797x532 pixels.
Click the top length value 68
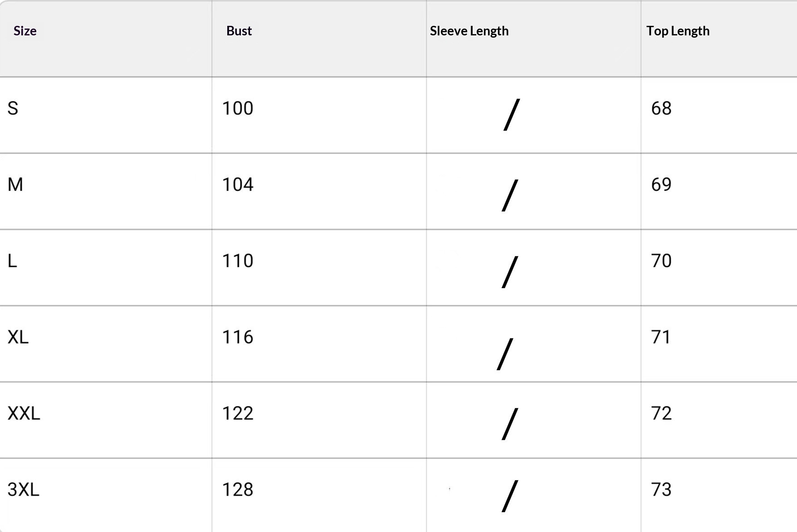[661, 108]
